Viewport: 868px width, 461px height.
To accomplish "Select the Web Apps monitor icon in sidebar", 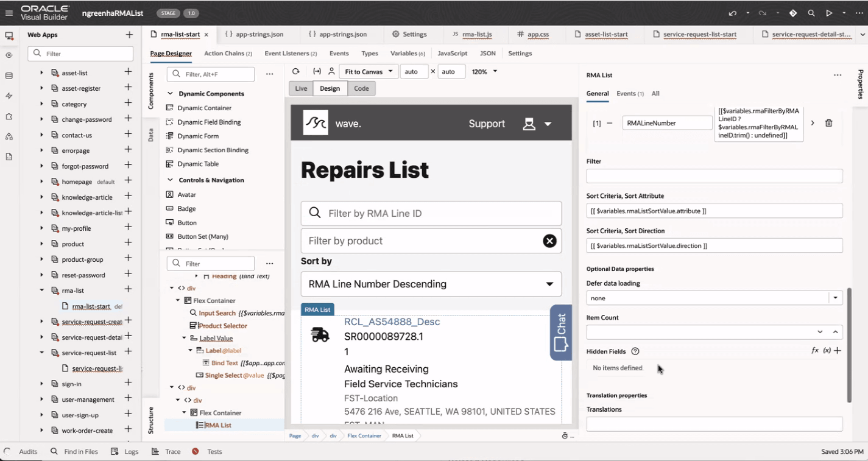I will 9,35.
